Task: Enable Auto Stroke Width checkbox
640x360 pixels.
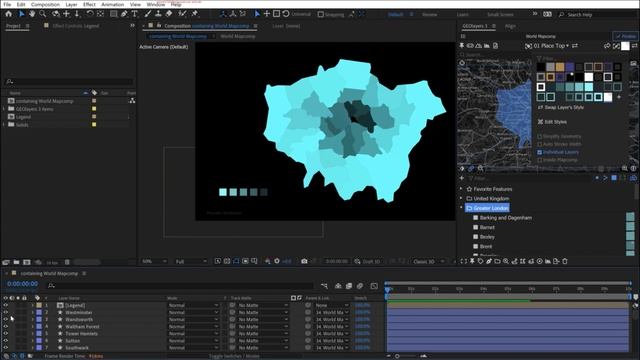Action: click(540, 144)
